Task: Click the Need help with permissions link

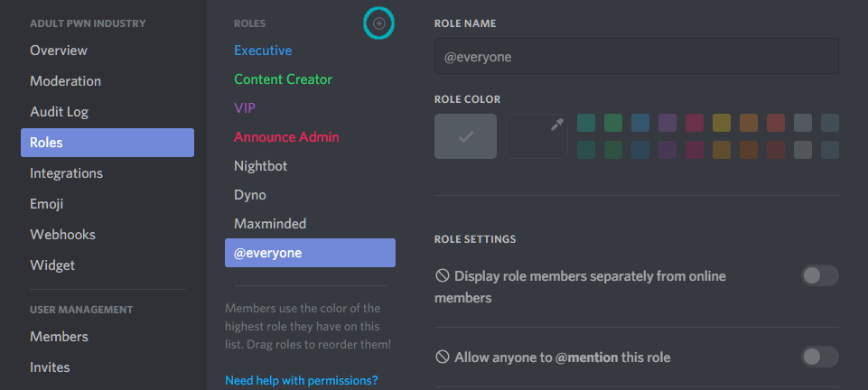Action: point(301,380)
